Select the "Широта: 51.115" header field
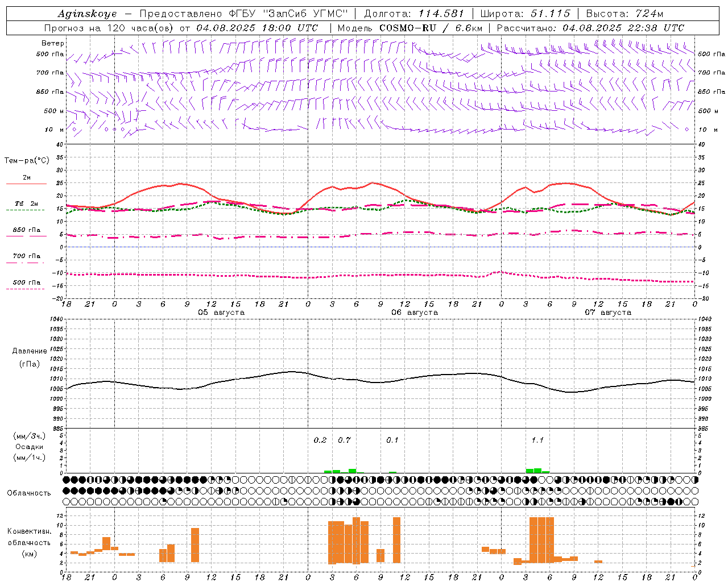Screen dimensions: 728x582 pyautogui.click(x=525, y=14)
